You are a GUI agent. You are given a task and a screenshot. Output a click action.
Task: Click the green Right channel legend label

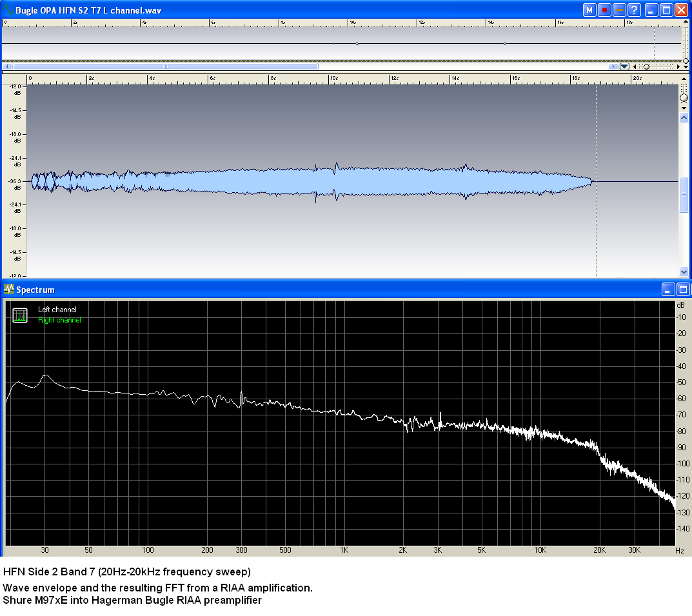(59, 320)
